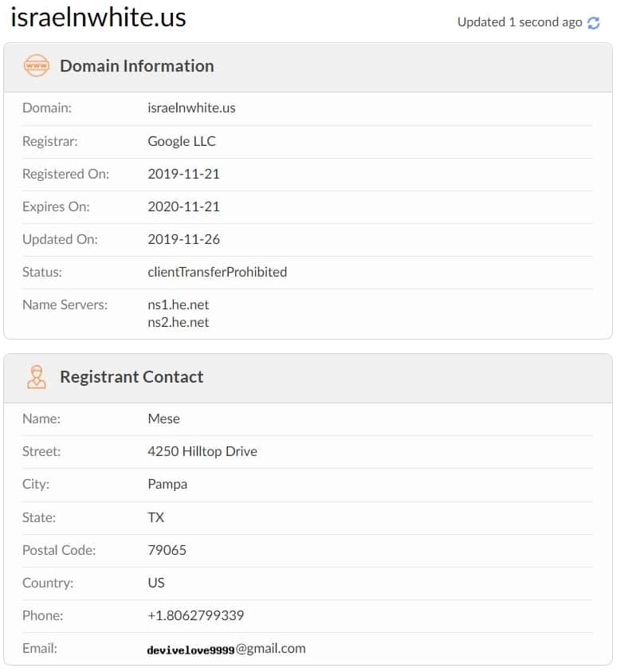Click the Domain Information header

[137, 66]
